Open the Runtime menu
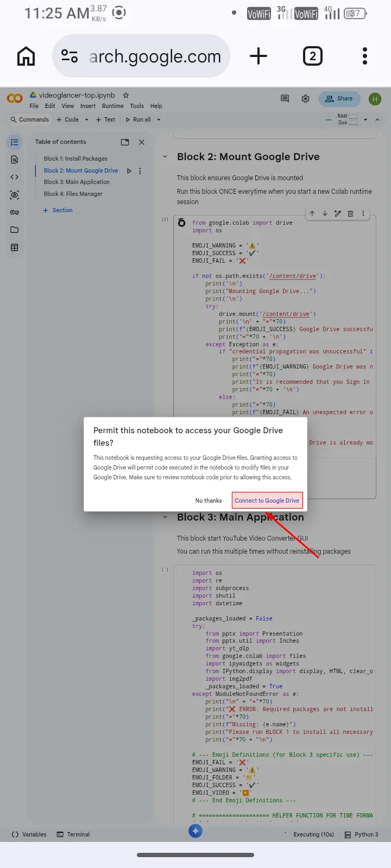 113,106
